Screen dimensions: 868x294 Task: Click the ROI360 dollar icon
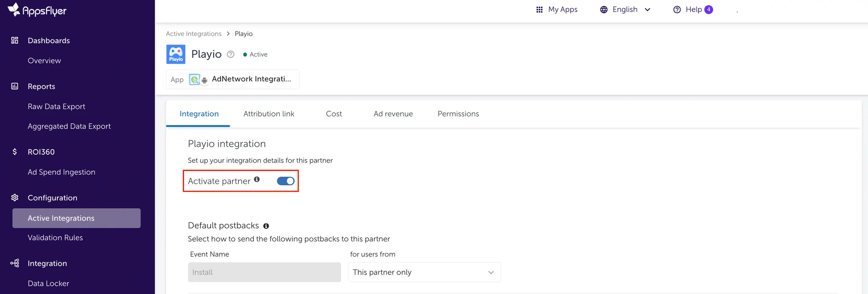[x=15, y=152]
